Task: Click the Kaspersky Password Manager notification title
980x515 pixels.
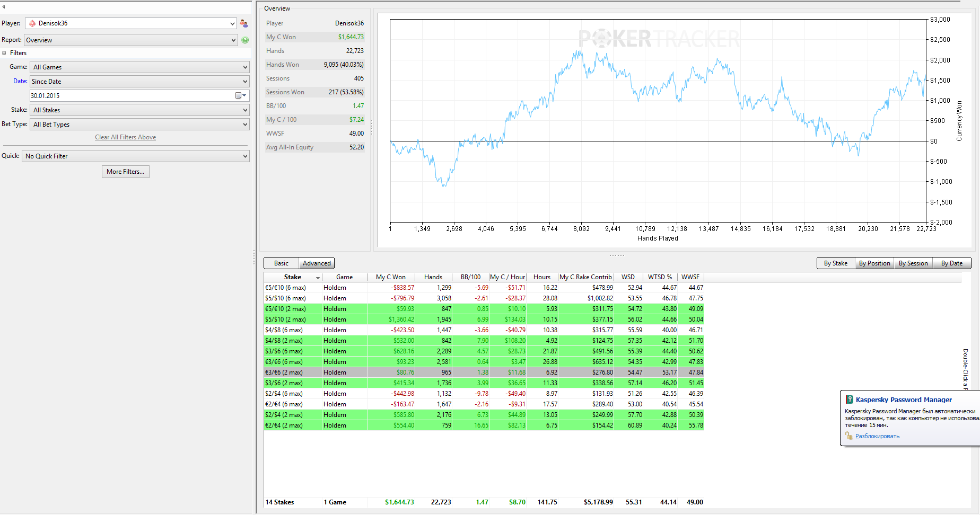Action: 904,400
